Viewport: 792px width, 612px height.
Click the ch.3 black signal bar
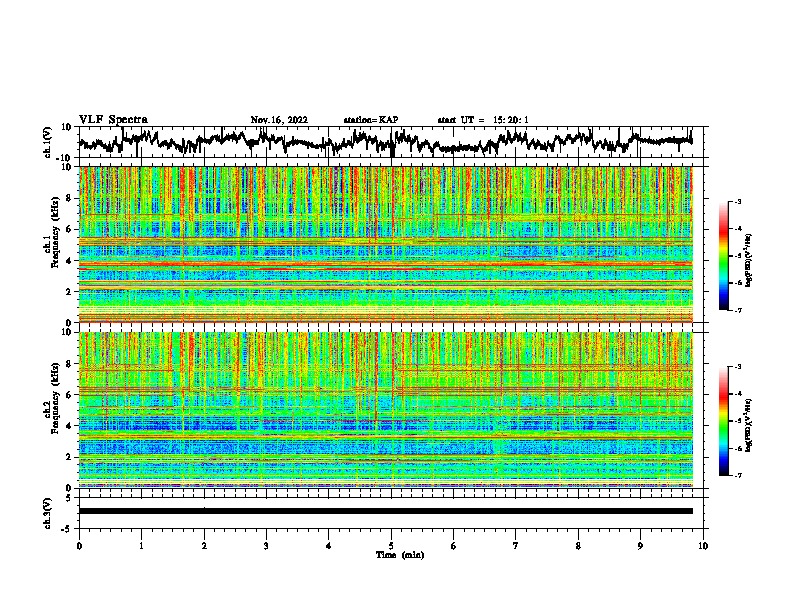coord(385,511)
